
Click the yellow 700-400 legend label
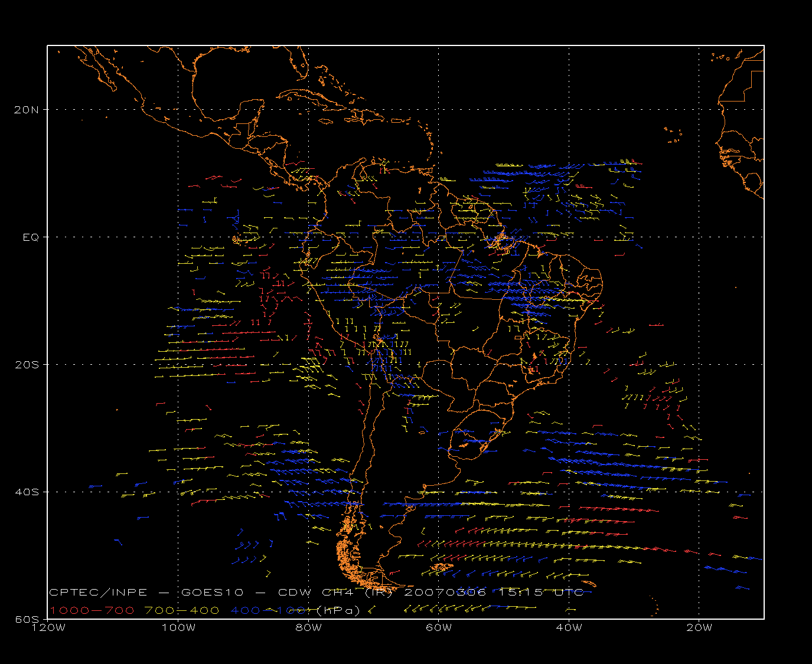[x=182, y=610]
